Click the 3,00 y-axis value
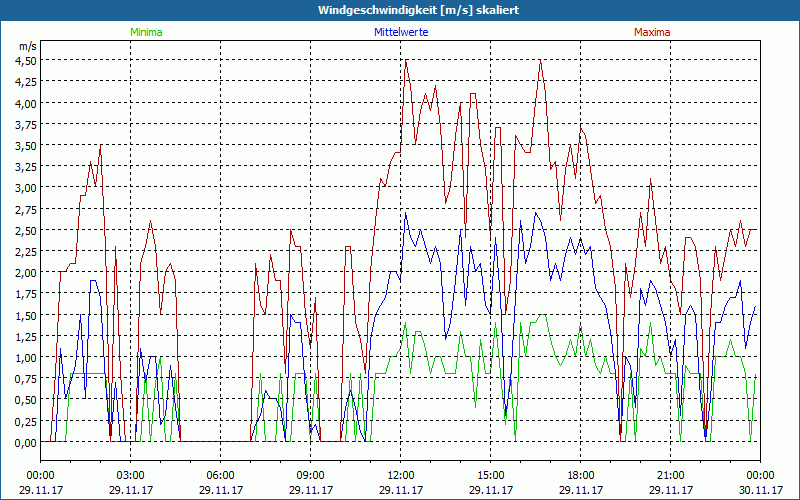 click(26, 188)
